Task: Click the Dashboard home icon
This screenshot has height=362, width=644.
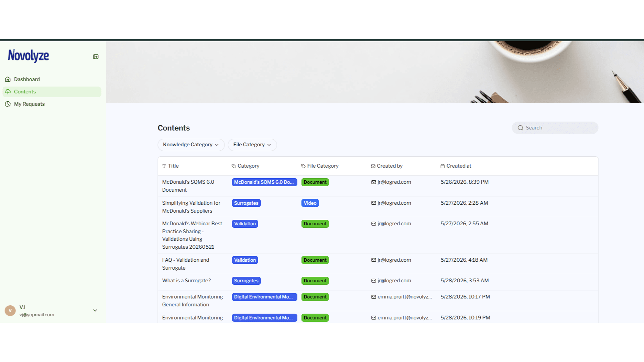Action: coord(8,79)
